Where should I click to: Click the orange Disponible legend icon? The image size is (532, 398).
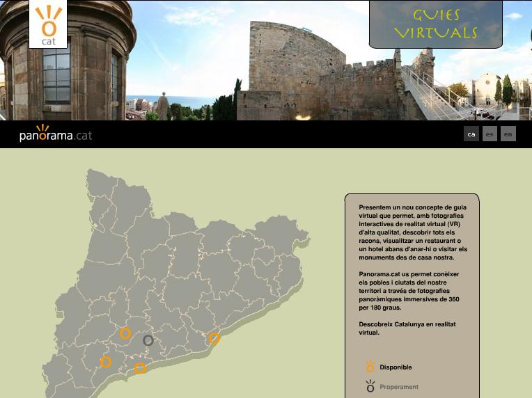point(370,367)
